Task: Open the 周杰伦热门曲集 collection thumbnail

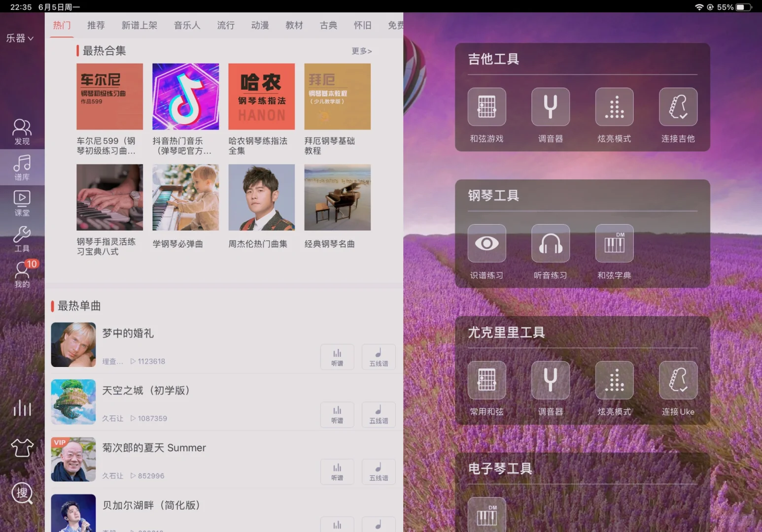Action: point(261,197)
